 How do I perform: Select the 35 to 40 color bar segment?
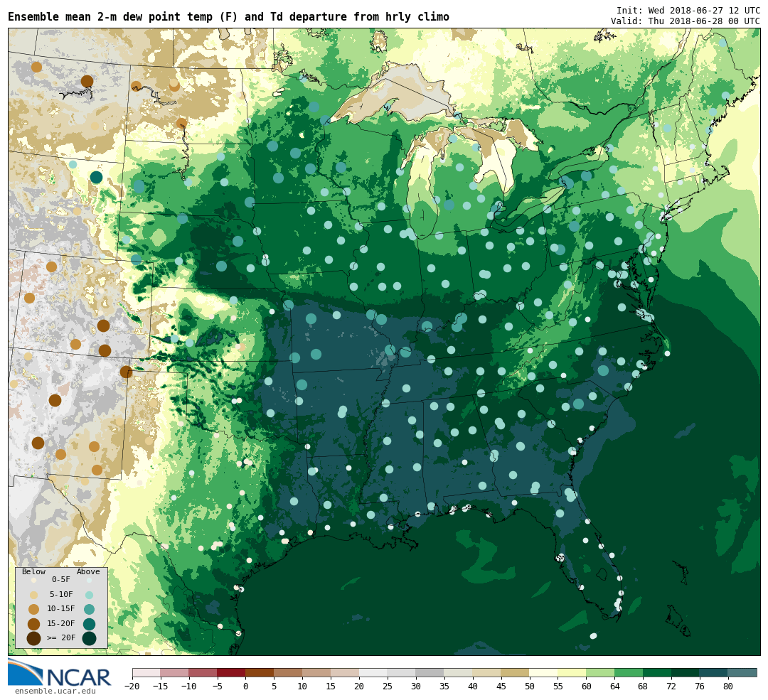[459, 673]
